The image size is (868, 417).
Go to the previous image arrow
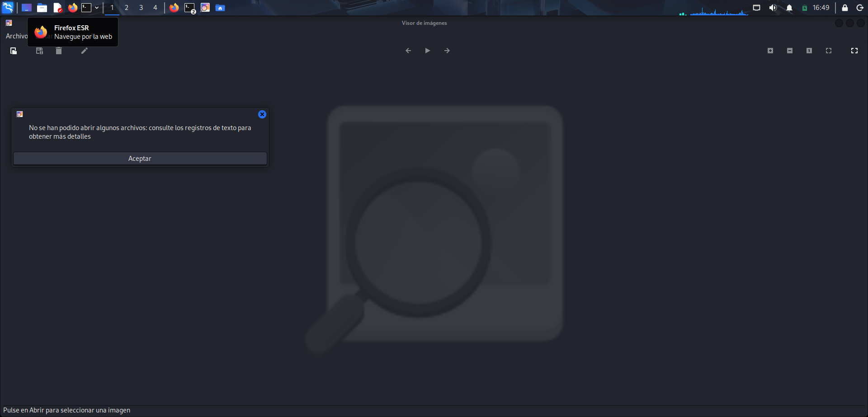408,51
